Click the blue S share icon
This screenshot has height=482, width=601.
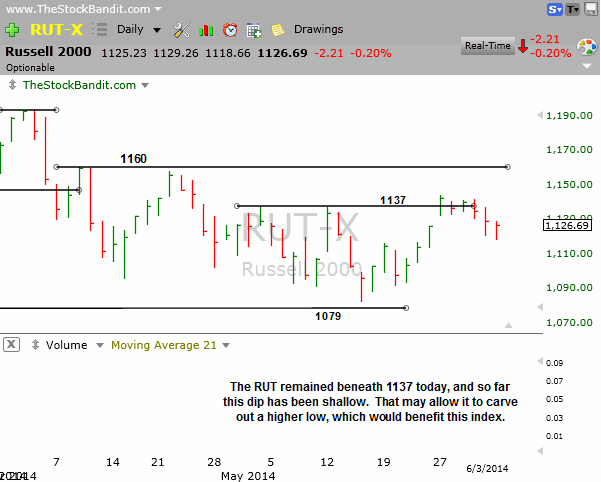pyautogui.click(x=555, y=9)
